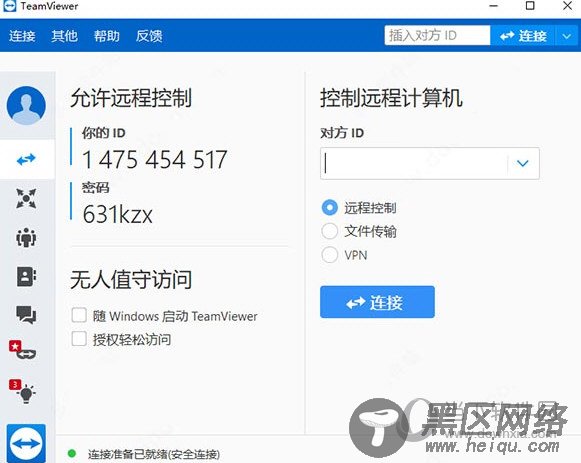Open the 反馈 menu
Viewport: 581px width, 463px height.
(x=149, y=36)
